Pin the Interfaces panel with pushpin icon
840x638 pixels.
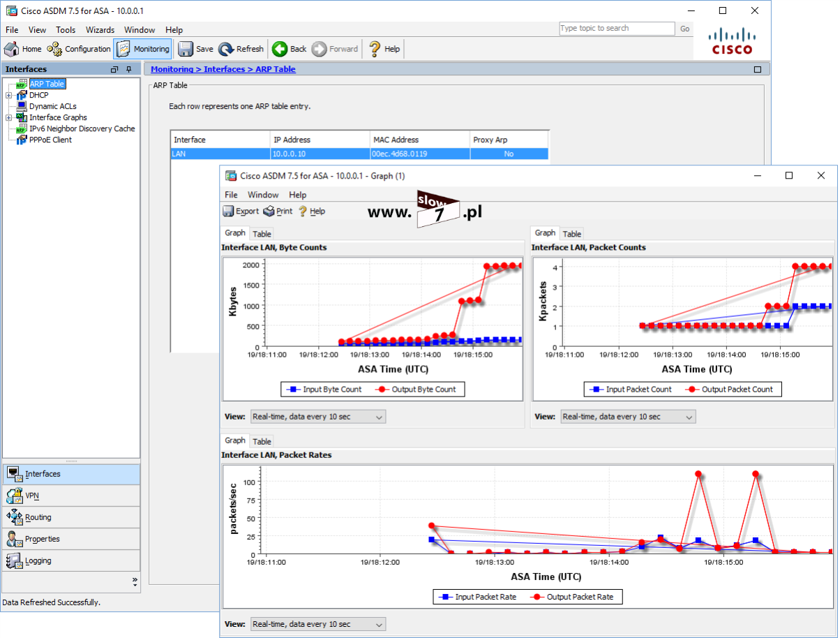click(128, 69)
